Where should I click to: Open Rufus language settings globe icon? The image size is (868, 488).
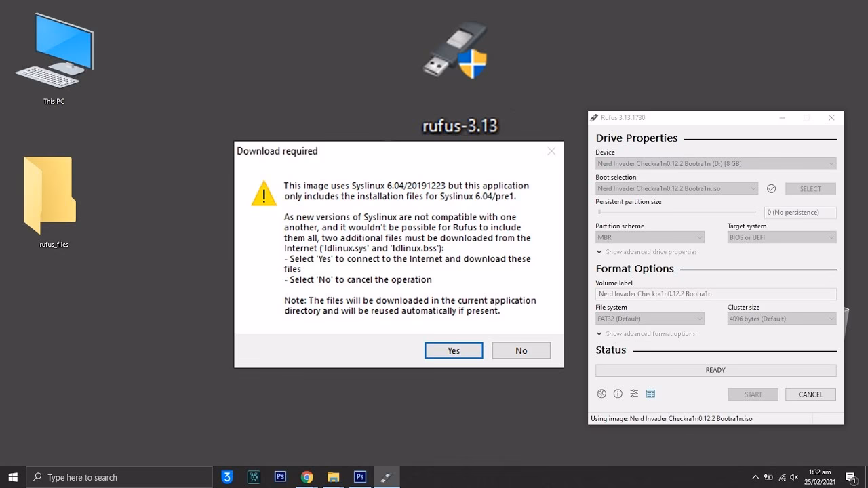coord(601,394)
